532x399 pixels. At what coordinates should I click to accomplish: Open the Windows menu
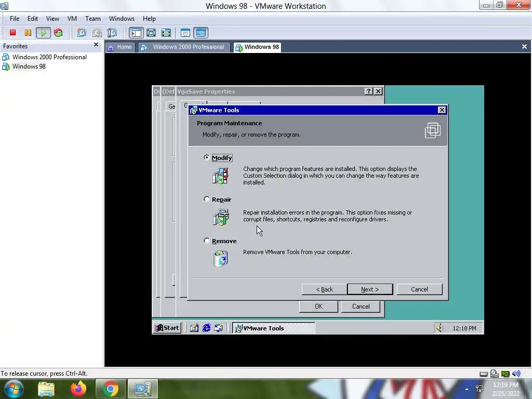point(122,19)
